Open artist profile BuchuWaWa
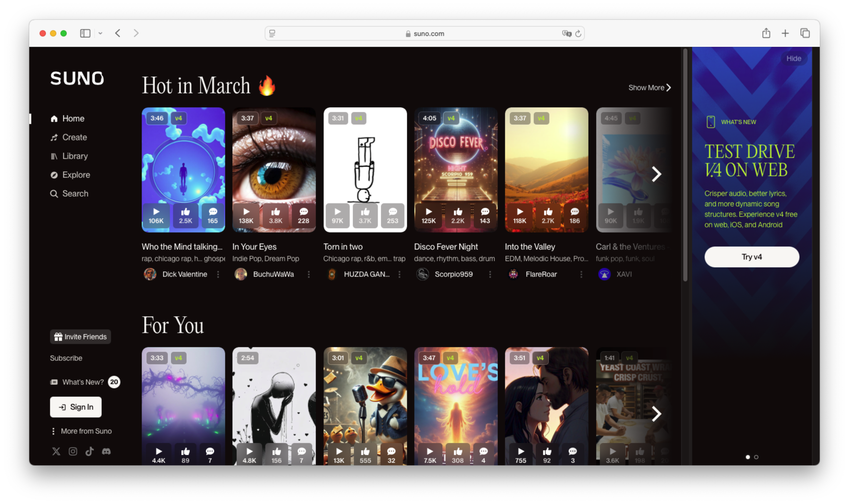849x504 pixels. pos(273,274)
